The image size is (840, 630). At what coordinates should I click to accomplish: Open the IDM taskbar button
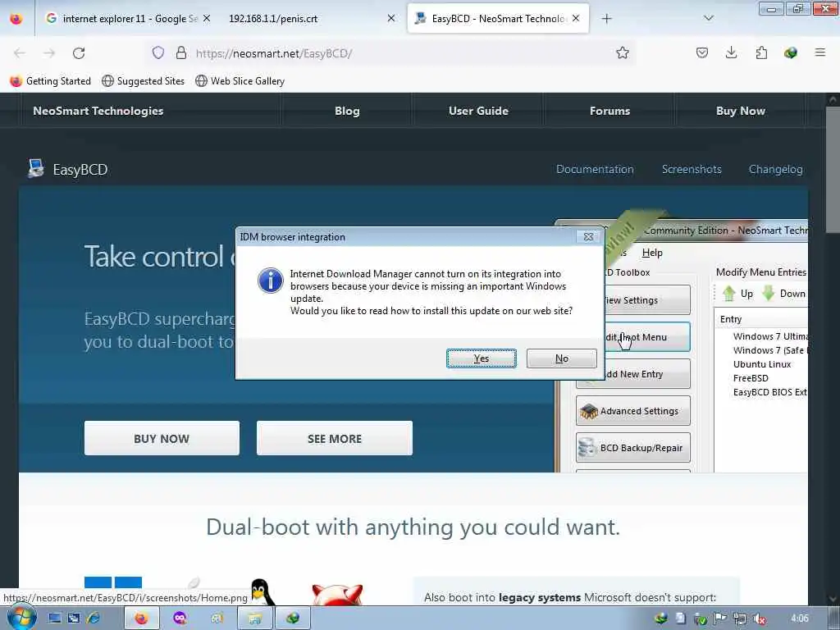(293, 619)
